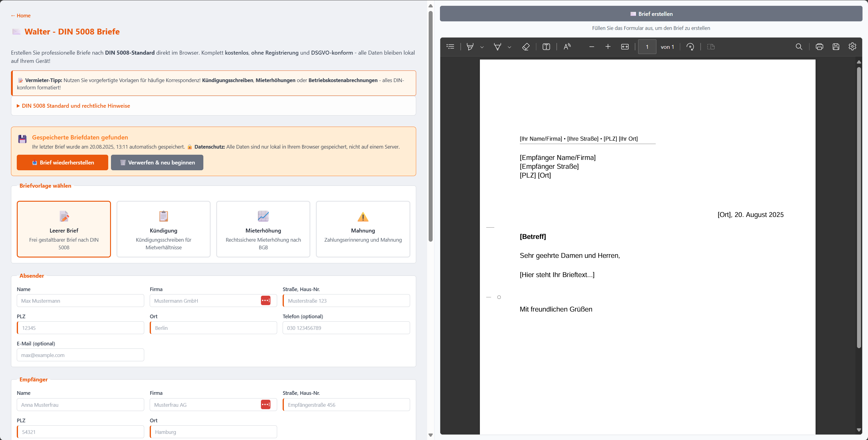Click the Brief erstellen button
This screenshot has width=868, height=440.
(x=651, y=14)
